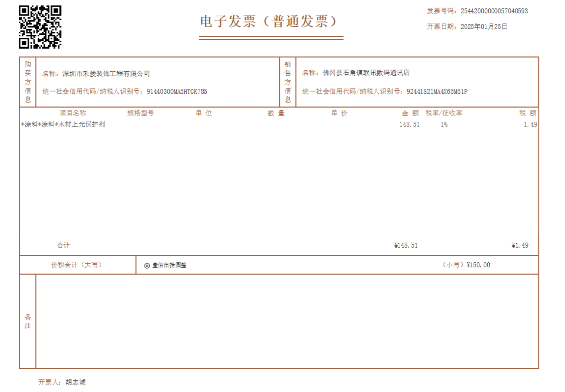Click the 合计 label
Screen dimensions: 565x392
pos(63,245)
